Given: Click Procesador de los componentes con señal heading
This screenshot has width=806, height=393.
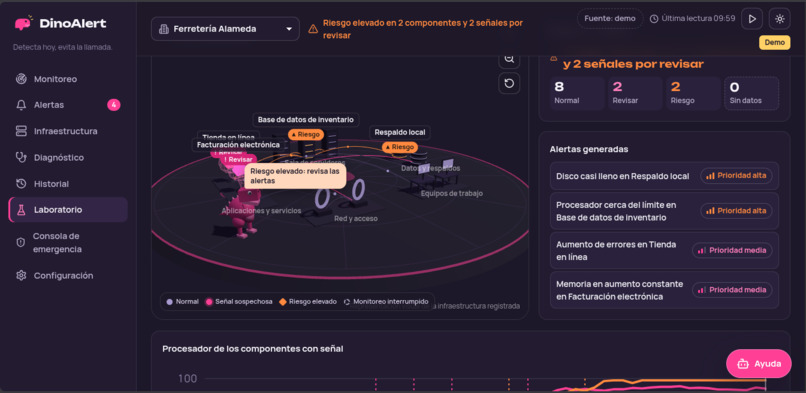Looking at the screenshot, I should 253,349.
